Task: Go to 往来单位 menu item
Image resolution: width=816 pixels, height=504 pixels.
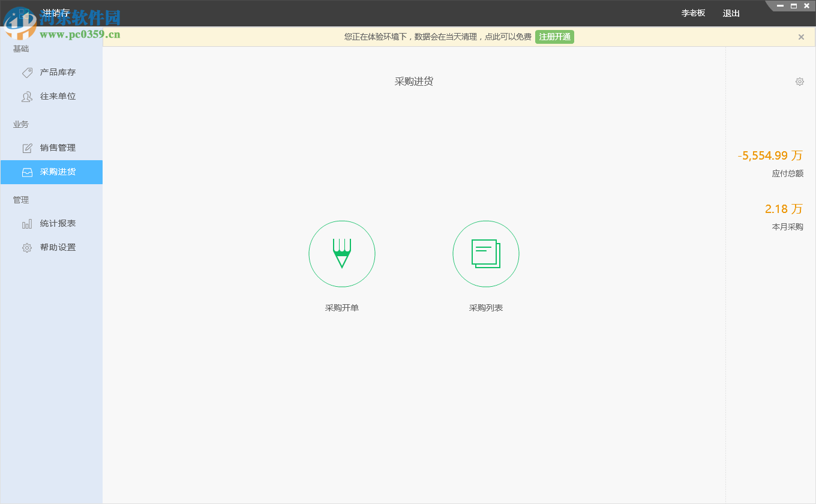Action: pyautogui.click(x=52, y=97)
